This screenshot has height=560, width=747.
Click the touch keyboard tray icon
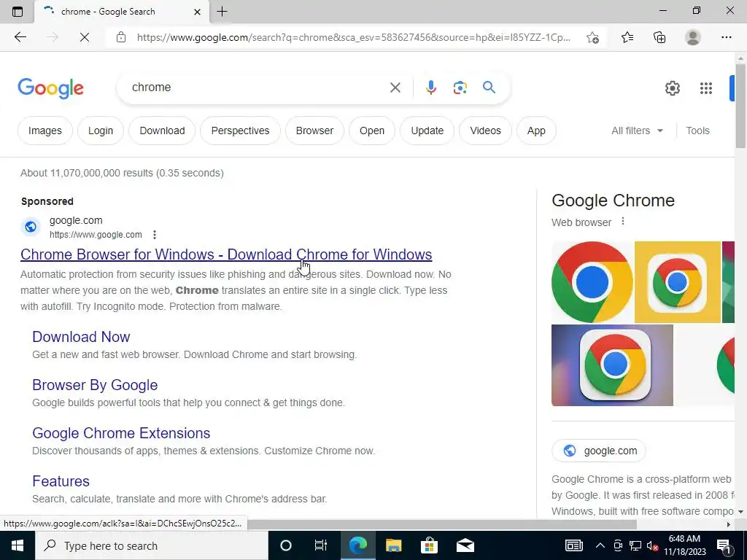click(574, 545)
